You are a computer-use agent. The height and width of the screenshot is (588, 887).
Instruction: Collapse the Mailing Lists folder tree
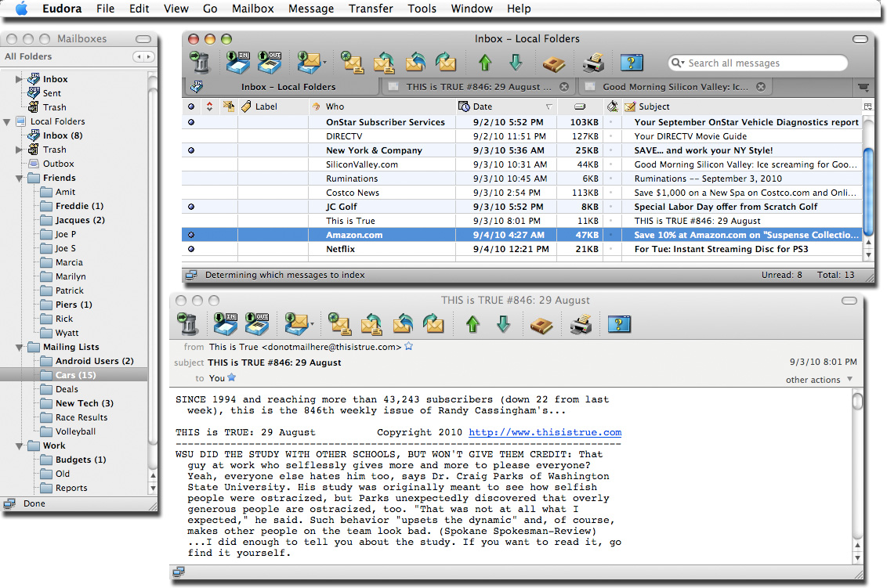coord(20,348)
